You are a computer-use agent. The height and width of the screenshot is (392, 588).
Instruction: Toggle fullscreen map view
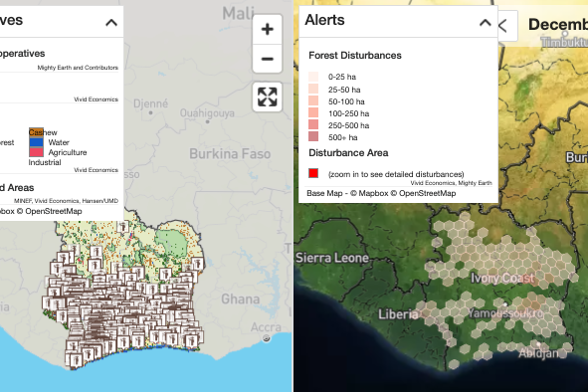(267, 97)
